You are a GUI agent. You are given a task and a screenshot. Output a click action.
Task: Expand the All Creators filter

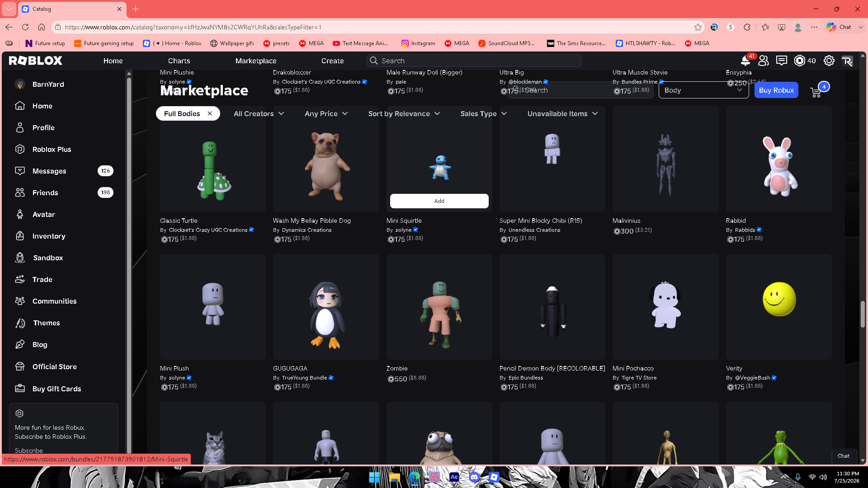coord(259,114)
